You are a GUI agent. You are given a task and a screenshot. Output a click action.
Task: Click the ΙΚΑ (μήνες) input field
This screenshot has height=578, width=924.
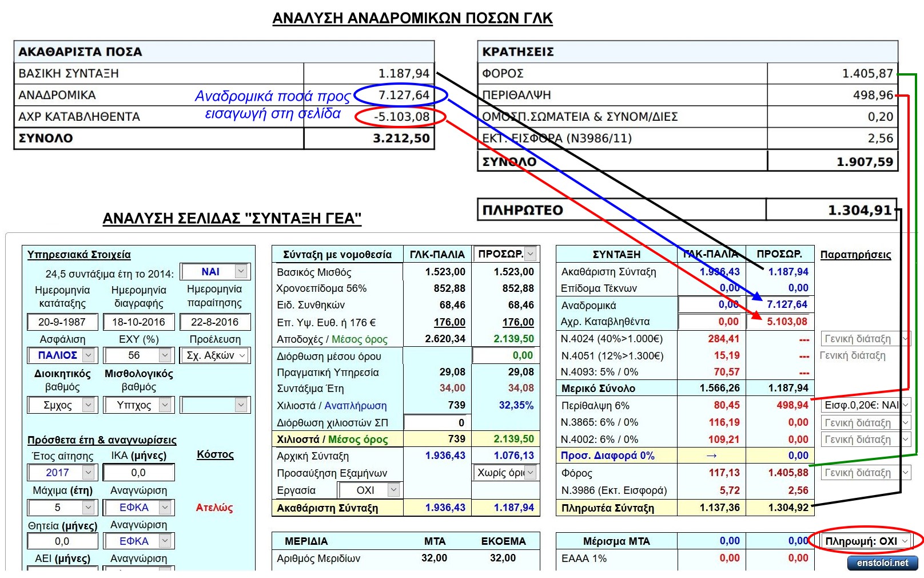click(138, 473)
